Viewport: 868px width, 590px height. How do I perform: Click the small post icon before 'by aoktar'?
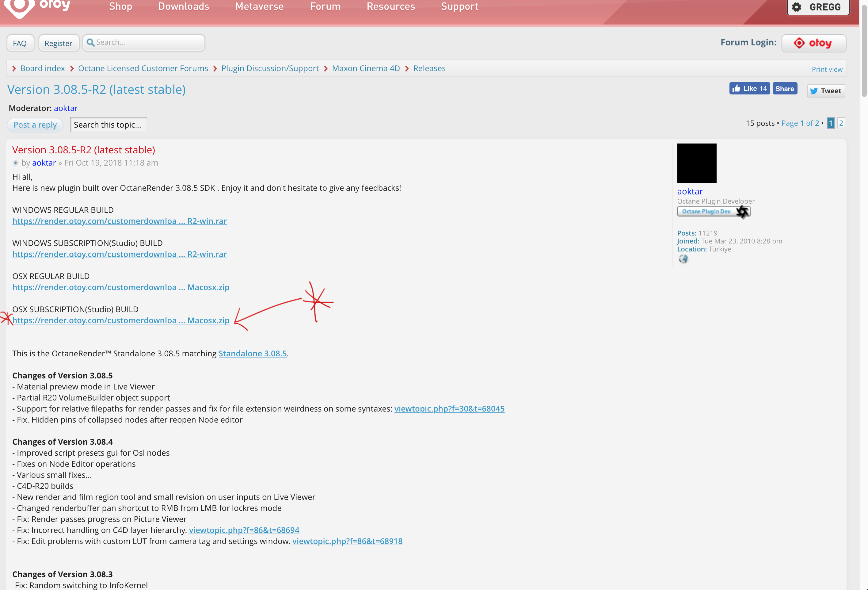[x=15, y=163]
